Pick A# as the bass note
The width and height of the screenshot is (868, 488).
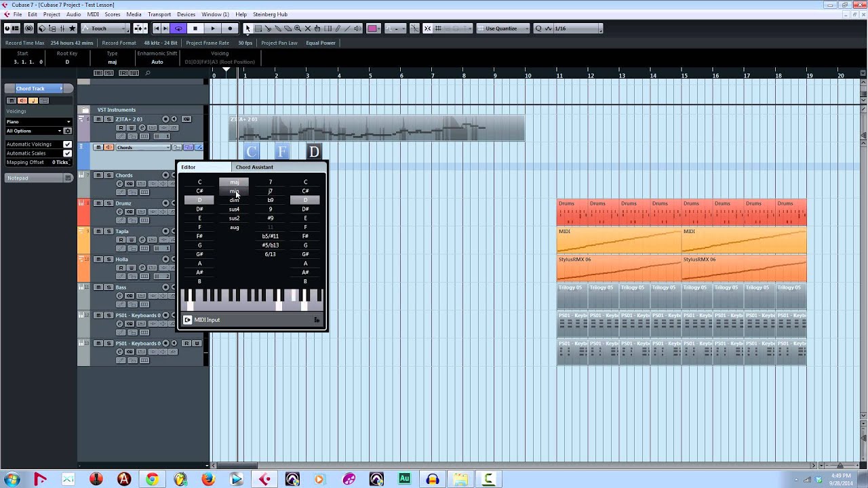[x=305, y=272]
